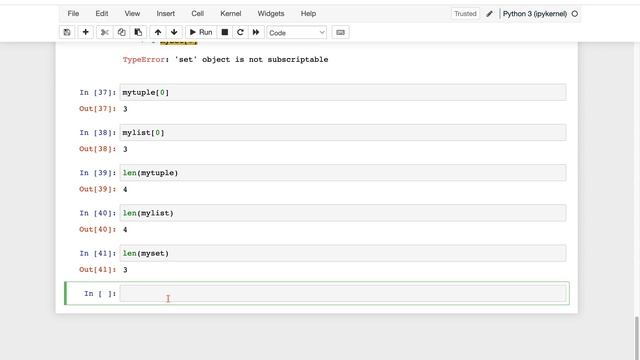Click the kernel idle circle indicator
This screenshot has height=360, width=640.
[x=575, y=14]
